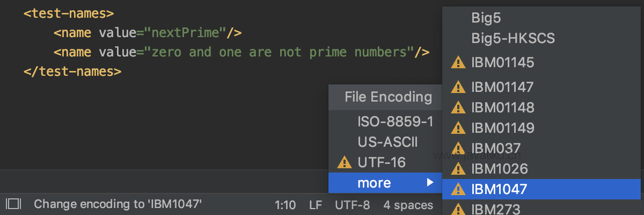Click the 1:10 caret position indicator

coord(285,205)
